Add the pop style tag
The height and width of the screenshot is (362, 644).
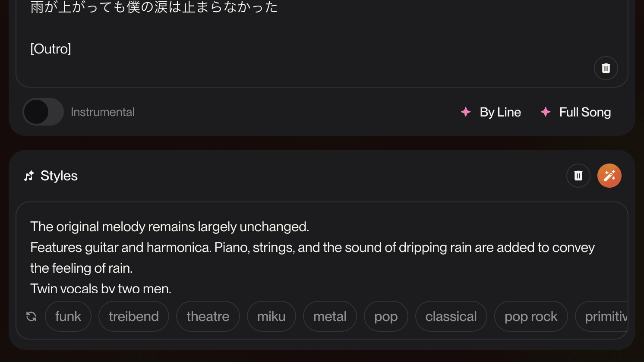tap(386, 316)
